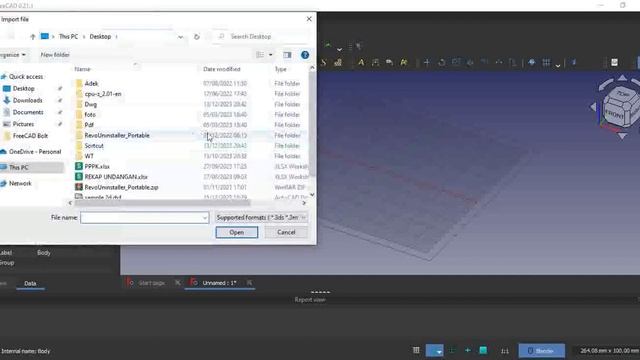The height and width of the screenshot is (360, 640).
Task: Select the Draft rotate tool
Action: click(441, 62)
